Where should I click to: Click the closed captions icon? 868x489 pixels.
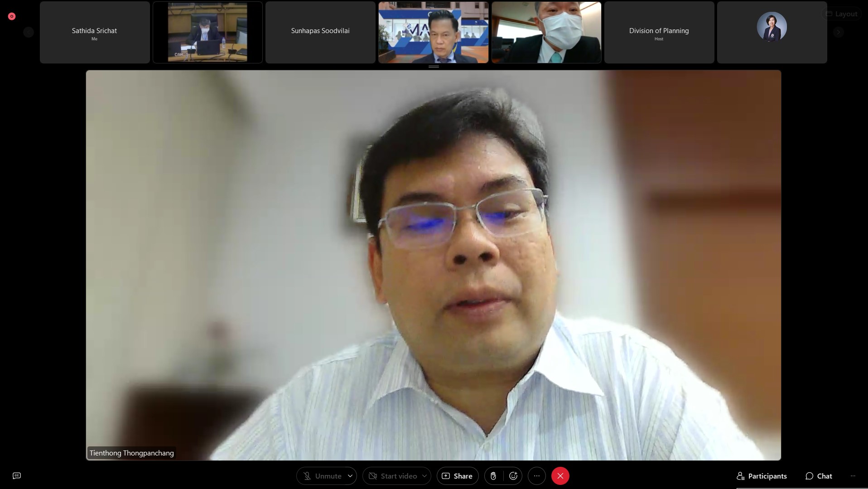pyautogui.click(x=17, y=476)
